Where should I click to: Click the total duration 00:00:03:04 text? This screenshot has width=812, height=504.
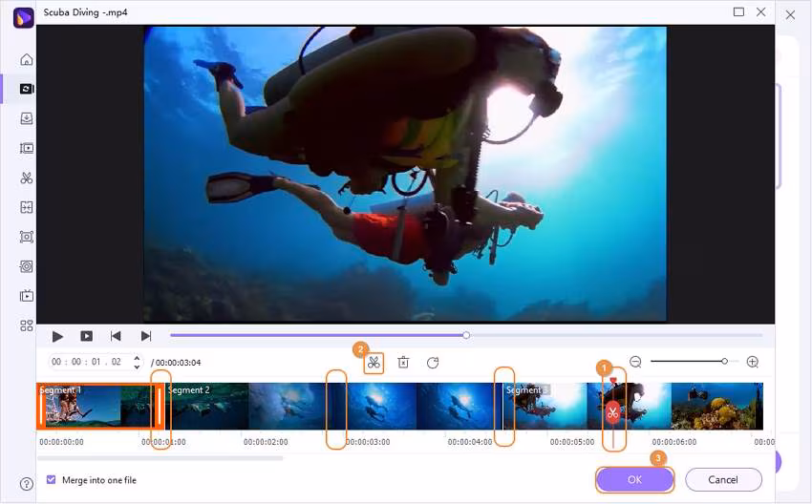[176, 363]
